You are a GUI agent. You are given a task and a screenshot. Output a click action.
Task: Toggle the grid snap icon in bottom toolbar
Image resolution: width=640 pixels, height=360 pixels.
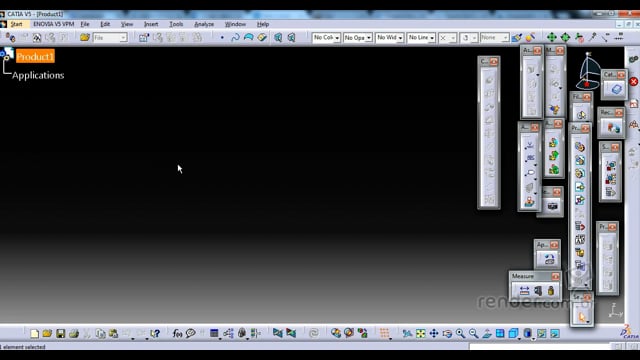coord(384,333)
